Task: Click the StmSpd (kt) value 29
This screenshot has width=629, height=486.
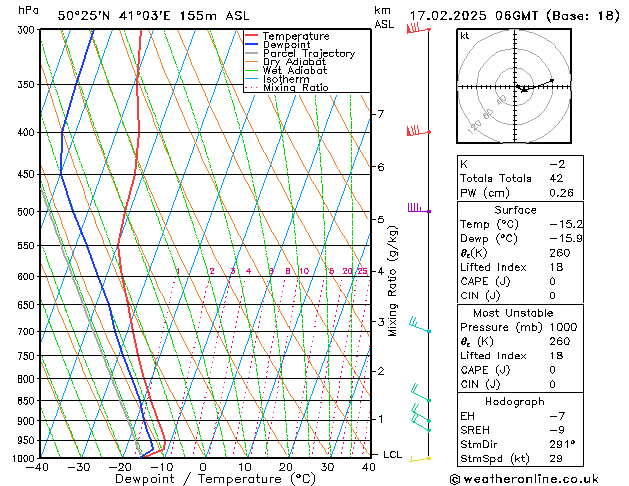Action: [556, 458]
